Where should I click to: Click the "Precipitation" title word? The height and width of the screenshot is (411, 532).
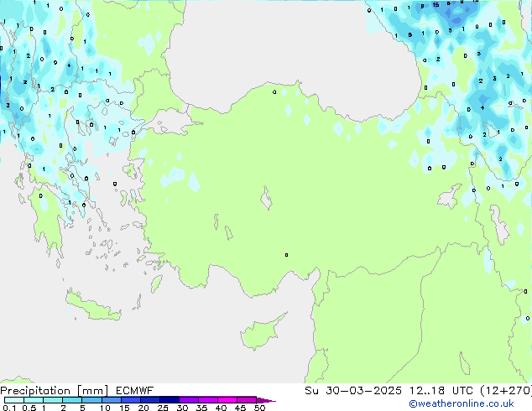click(35, 391)
